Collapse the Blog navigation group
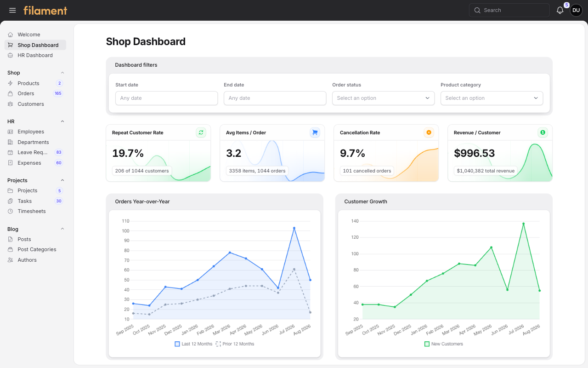Viewport: 588px width, 368px height. [x=62, y=229]
